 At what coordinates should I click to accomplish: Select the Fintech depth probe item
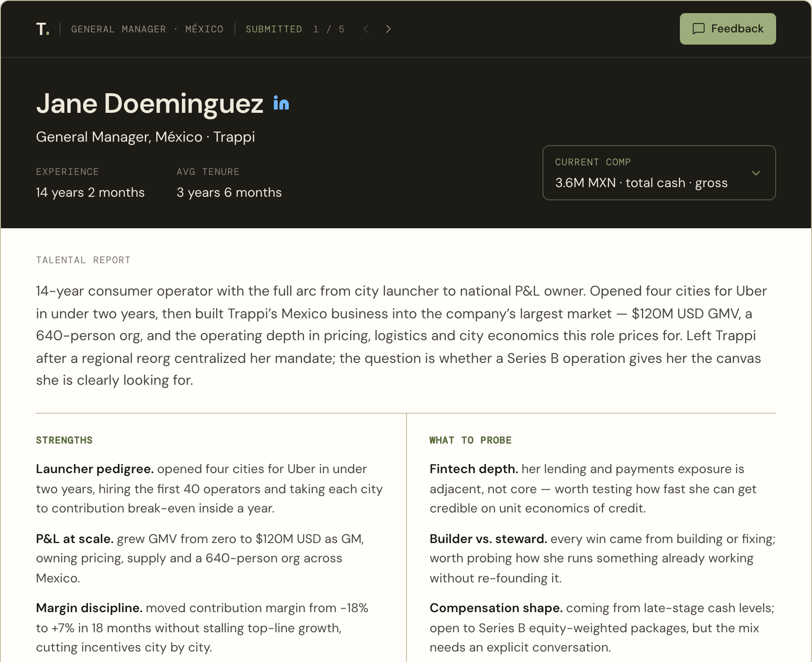pos(593,488)
